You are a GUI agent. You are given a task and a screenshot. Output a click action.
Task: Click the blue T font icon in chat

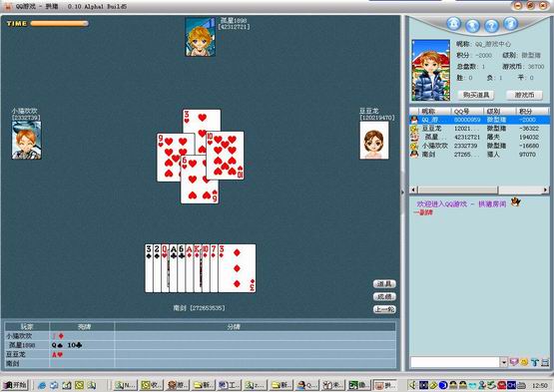tap(534, 362)
